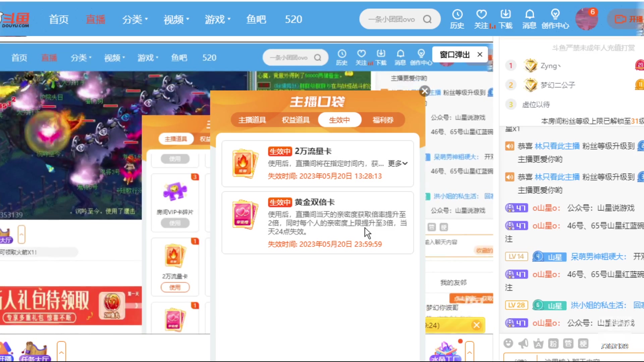The width and height of the screenshot is (644, 362).
Task: Click 下载 download icon in top blue bar
Action: click(x=505, y=19)
